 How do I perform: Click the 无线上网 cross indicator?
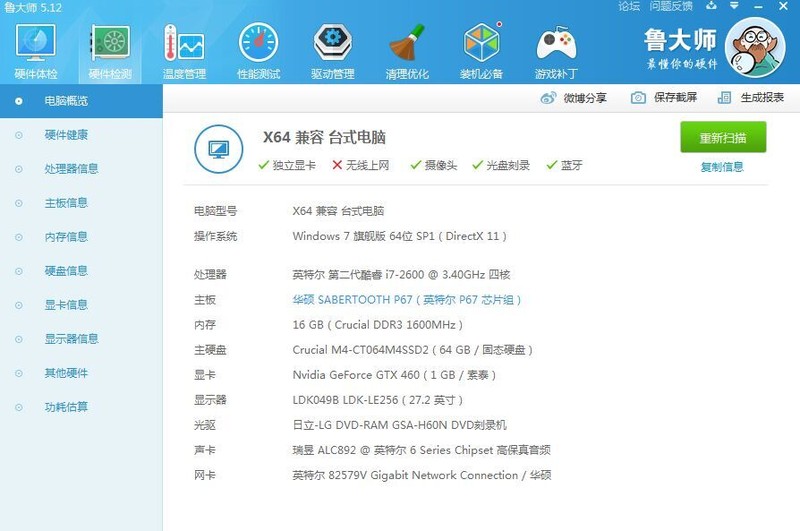point(361,165)
